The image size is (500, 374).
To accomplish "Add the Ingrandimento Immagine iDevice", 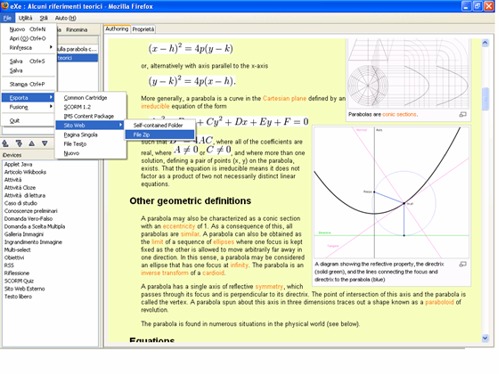I will point(33,242).
